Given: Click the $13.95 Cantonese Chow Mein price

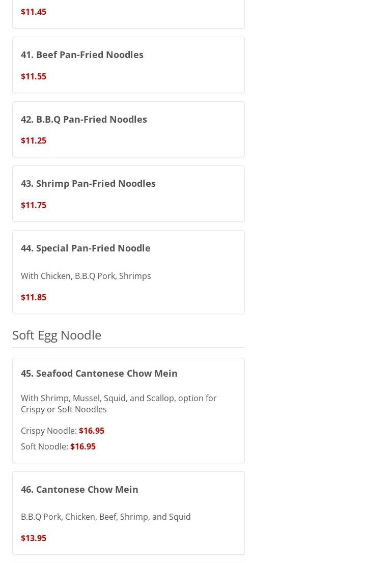Looking at the screenshot, I should 34,538.
